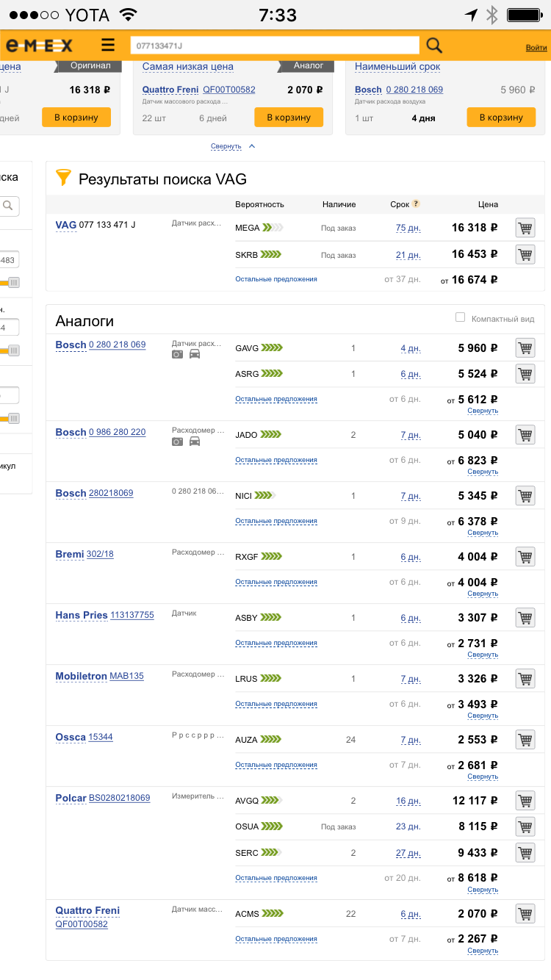551x980 pixels.
Task: Add Bosch GAVG offer 5 960 to cart
Action: point(525,348)
